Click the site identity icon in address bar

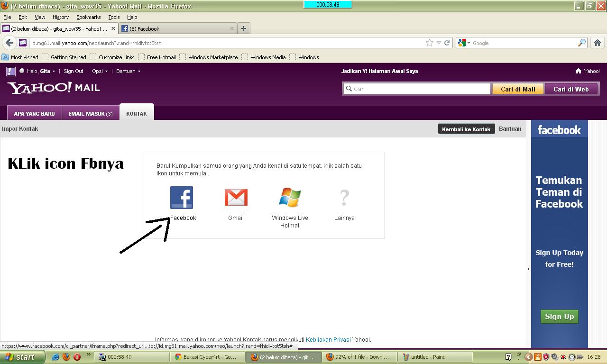click(23, 43)
